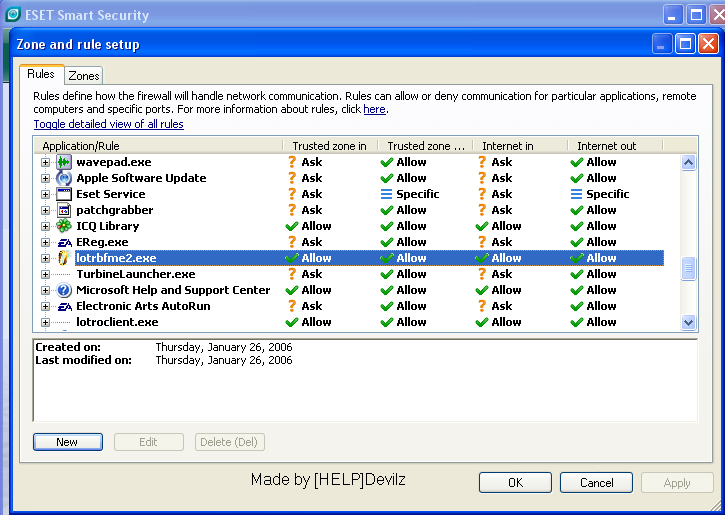Click Allow in lotrbfme2.exe Internet in cell
725x515 pixels.
tap(506, 258)
